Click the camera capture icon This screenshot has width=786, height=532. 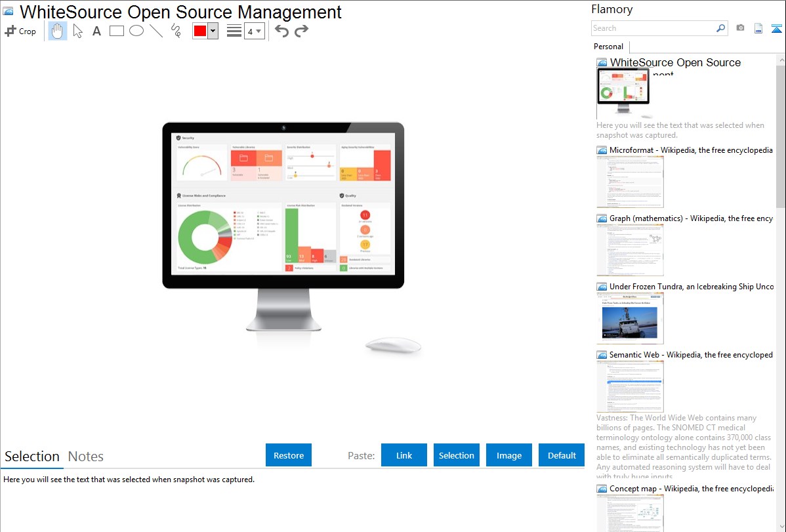tap(740, 28)
